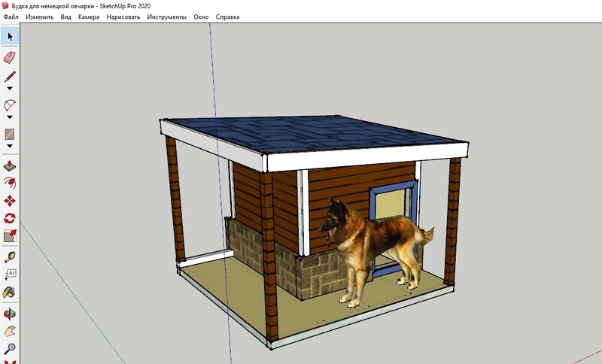Select the Offset tool
Screen dimensions: 602x364
[x=10, y=183]
